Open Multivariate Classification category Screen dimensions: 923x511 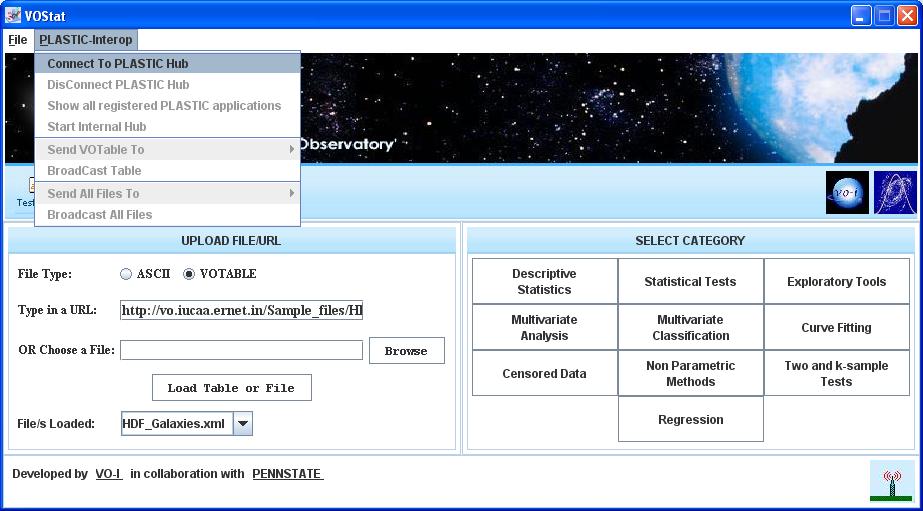690,327
